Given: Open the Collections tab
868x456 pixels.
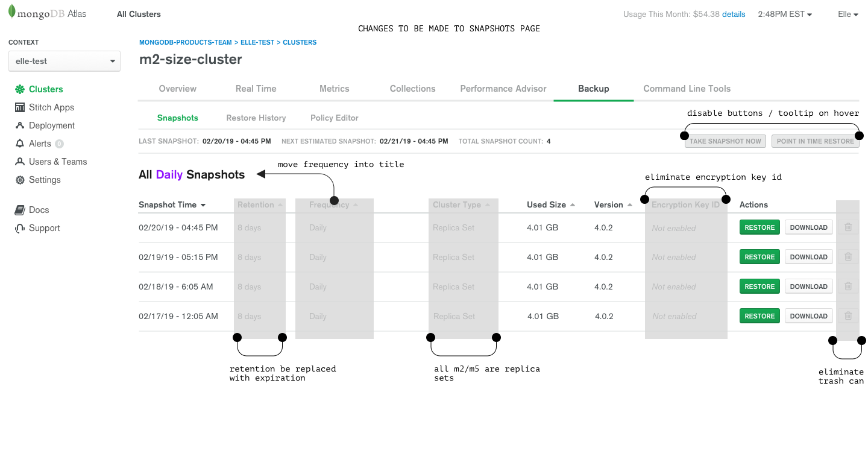Looking at the screenshot, I should point(412,89).
